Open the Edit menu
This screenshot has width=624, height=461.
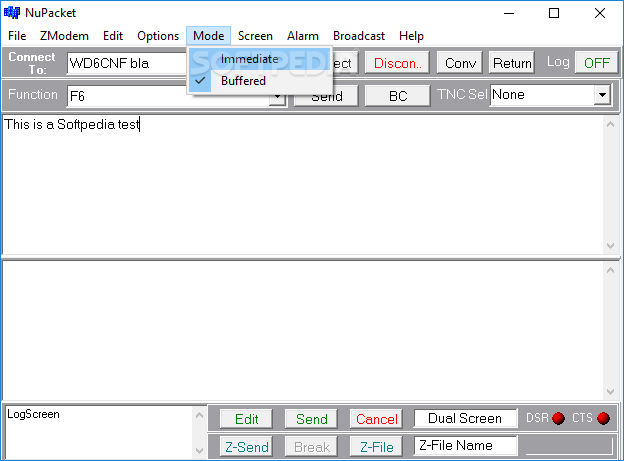[113, 36]
